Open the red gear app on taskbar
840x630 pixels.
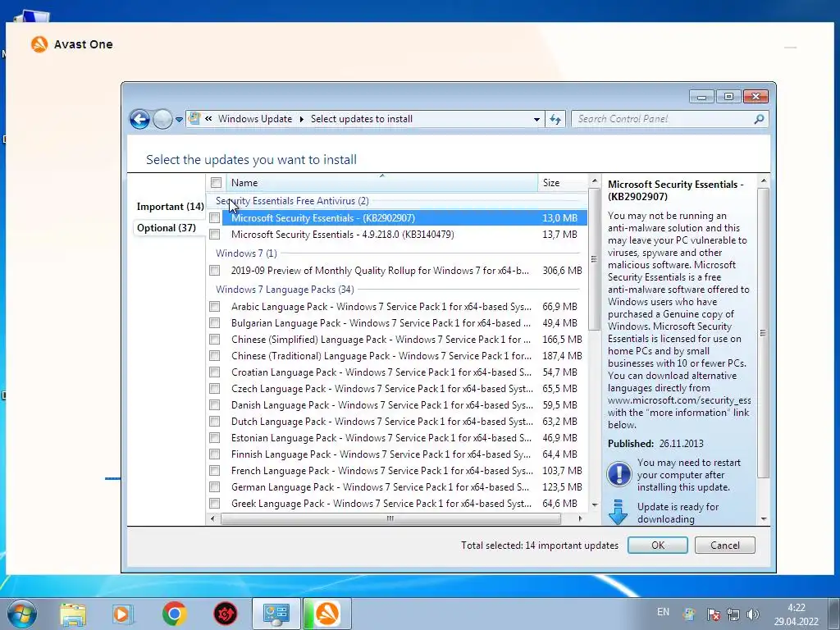pyautogui.click(x=225, y=614)
